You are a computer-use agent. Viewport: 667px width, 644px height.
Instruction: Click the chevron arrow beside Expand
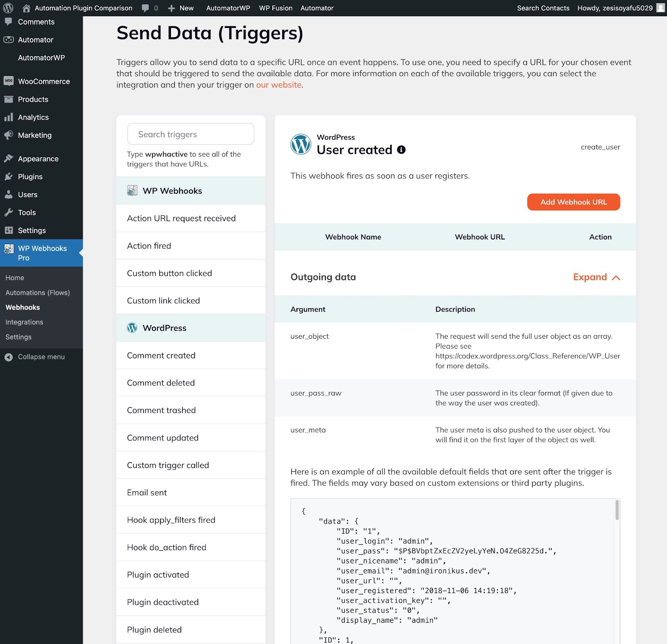pyautogui.click(x=616, y=278)
